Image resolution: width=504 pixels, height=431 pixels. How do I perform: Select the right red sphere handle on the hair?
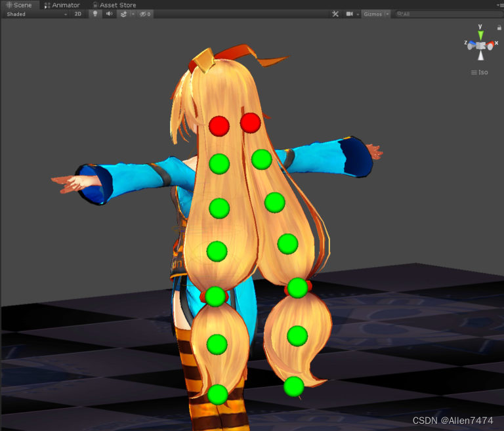(250, 123)
